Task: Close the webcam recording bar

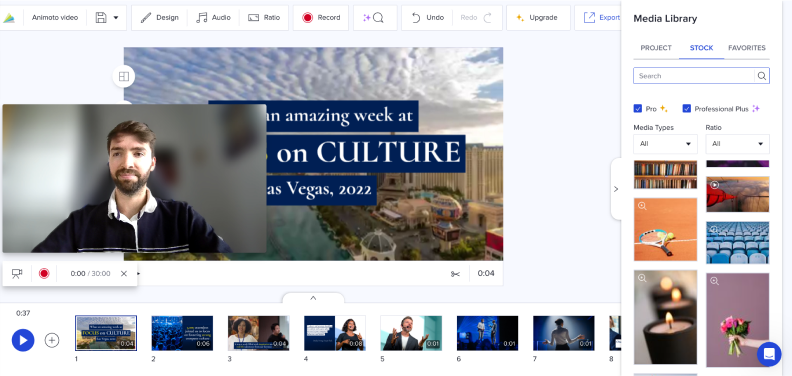Action: (x=124, y=273)
